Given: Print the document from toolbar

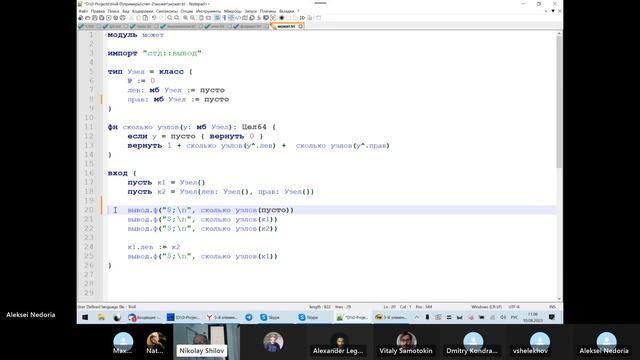Looking at the screenshot, I should click(x=122, y=18).
